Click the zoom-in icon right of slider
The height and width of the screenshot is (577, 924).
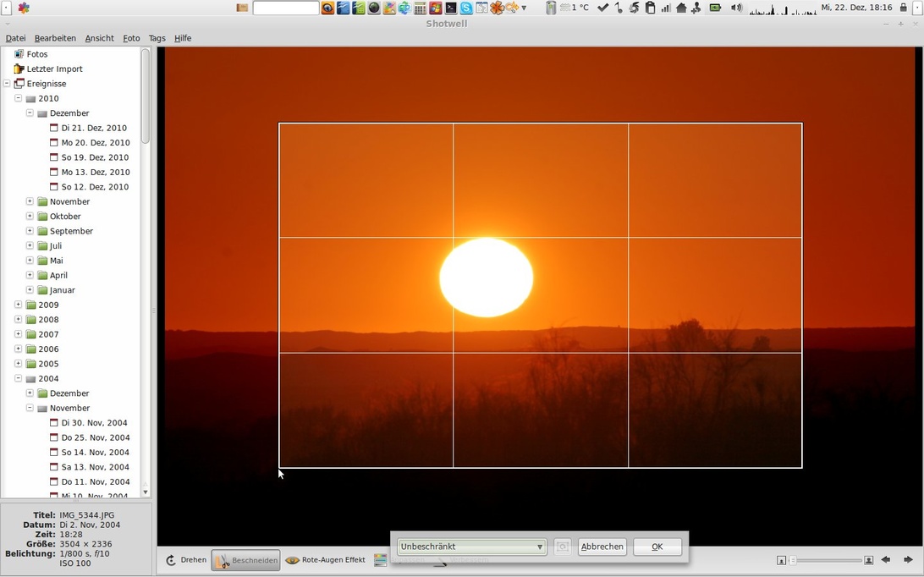(x=868, y=560)
